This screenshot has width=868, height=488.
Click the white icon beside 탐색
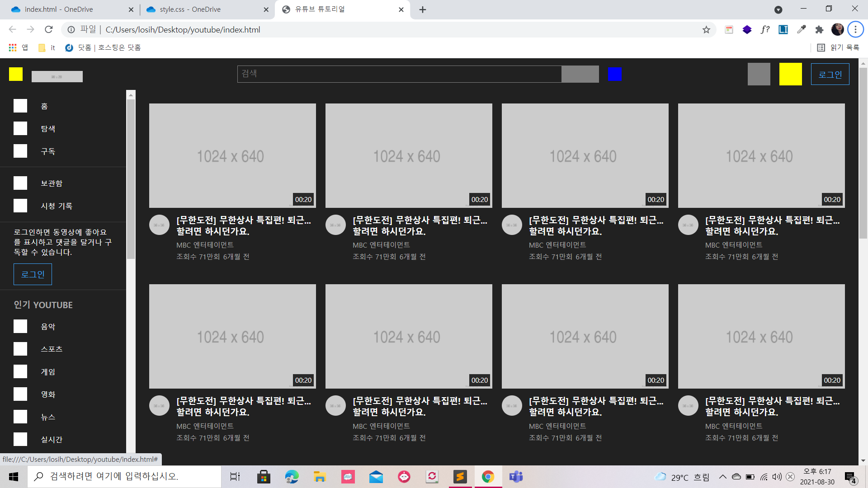(x=20, y=128)
